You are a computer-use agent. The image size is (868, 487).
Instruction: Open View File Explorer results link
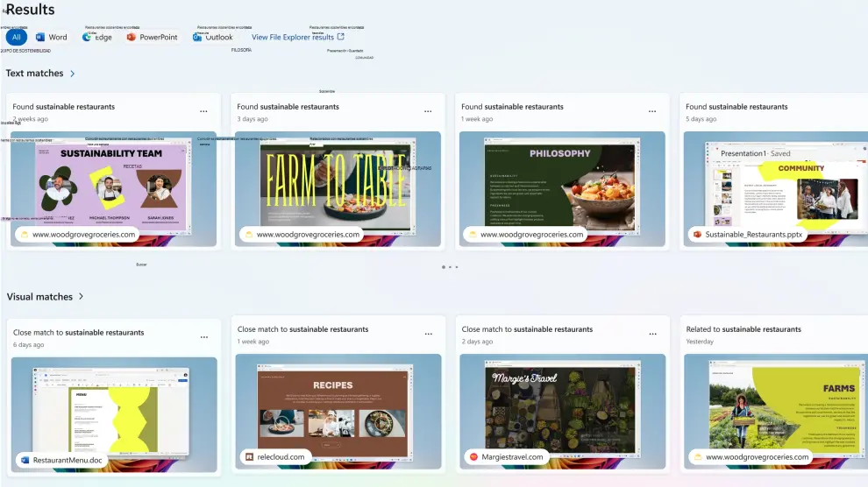click(298, 37)
